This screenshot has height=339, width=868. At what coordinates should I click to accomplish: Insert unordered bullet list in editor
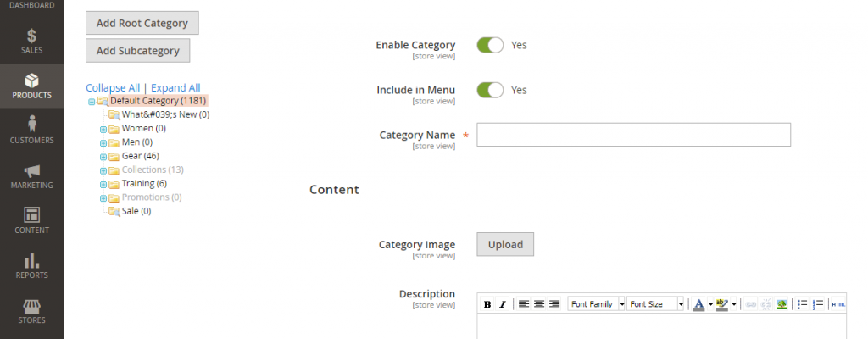pyautogui.click(x=802, y=304)
